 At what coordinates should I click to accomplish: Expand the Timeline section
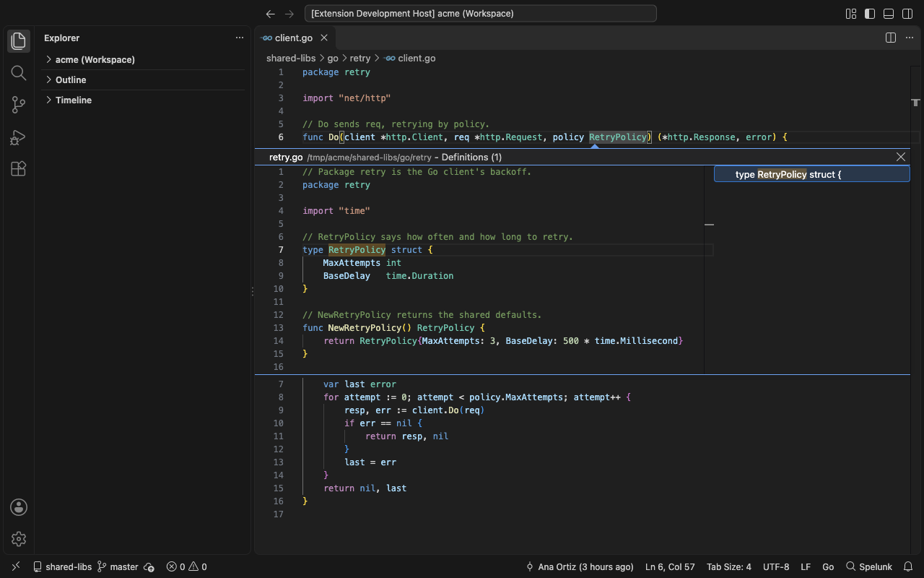click(x=144, y=100)
